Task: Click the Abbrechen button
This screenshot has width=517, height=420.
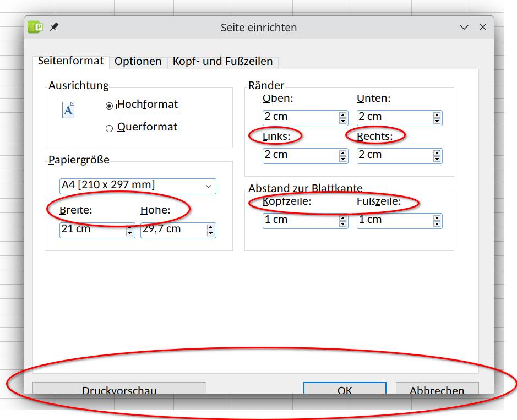Action: [x=437, y=389]
